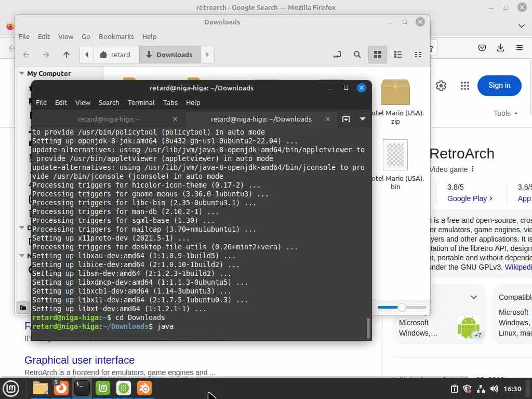Click the Google Sign in button

point(499,86)
